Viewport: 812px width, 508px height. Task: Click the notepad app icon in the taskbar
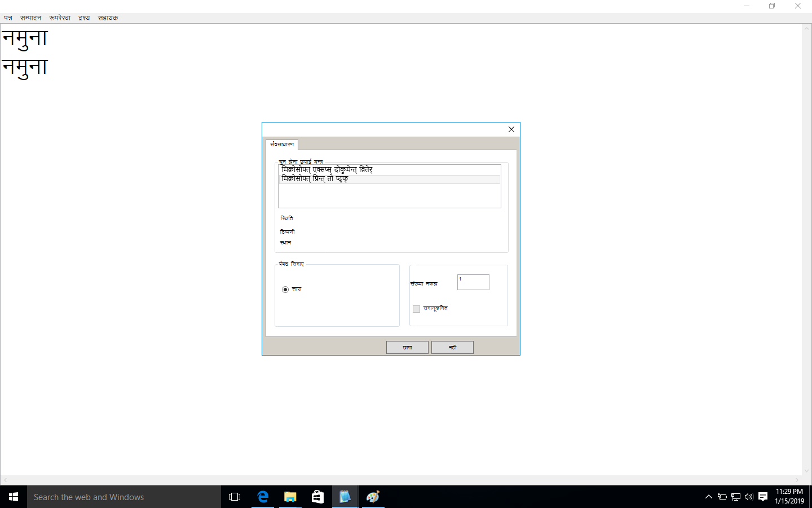point(345,497)
